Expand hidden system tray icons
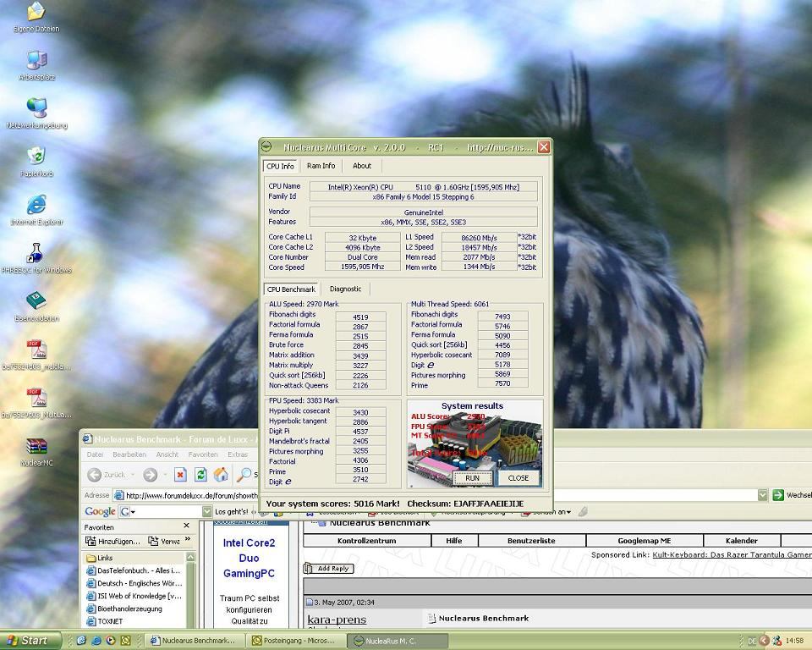The height and width of the screenshot is (650, 812). coord(765,642)
